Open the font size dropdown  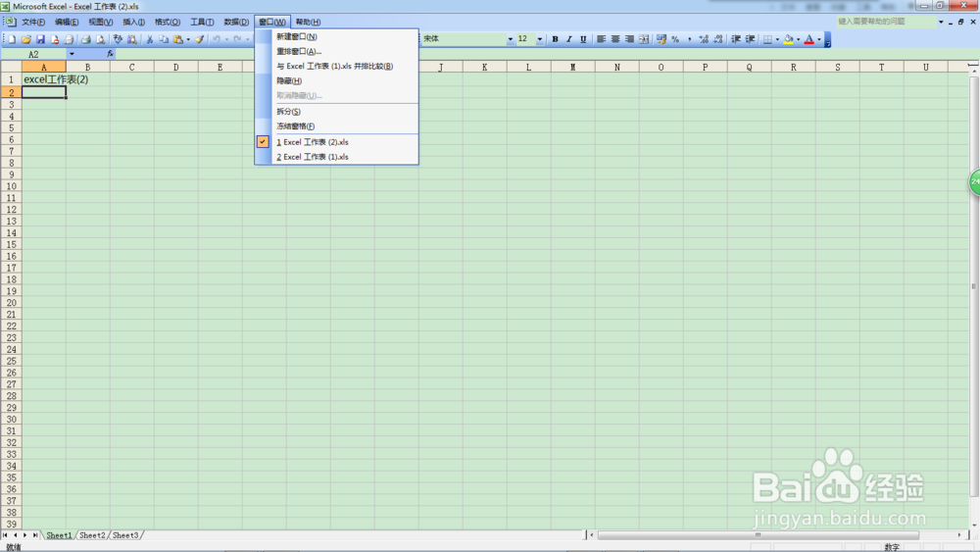(539, 39)
